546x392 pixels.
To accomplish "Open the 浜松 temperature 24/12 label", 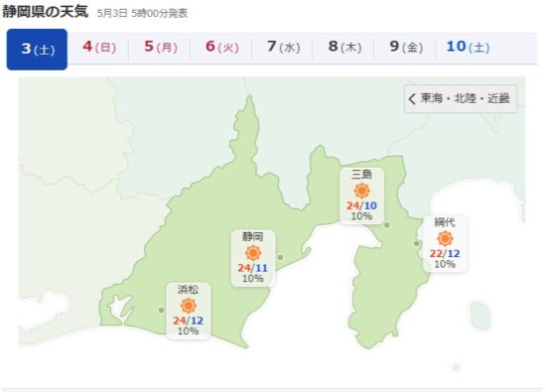I will tap(189, 321).
